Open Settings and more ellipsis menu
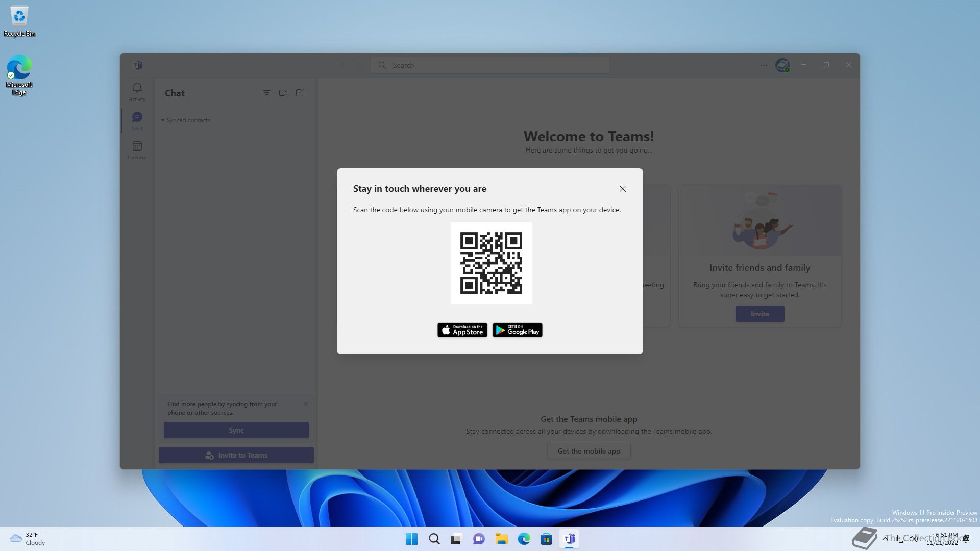Screen dimensions: 980x551 click(x=764, y=65)
